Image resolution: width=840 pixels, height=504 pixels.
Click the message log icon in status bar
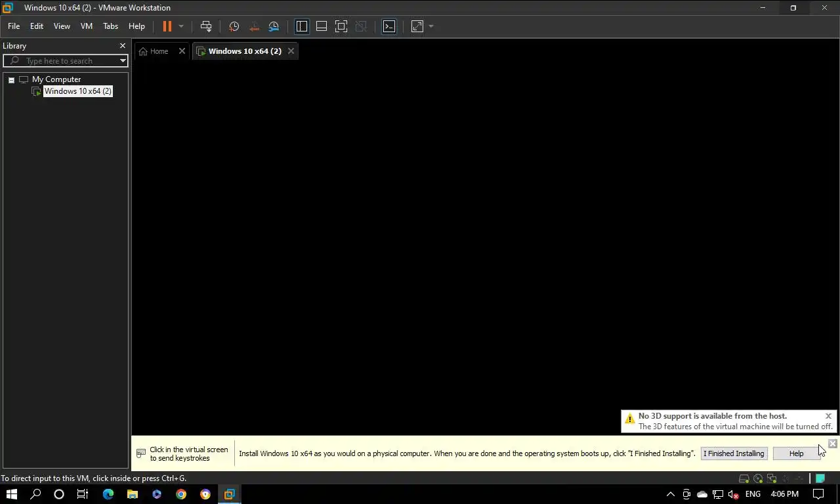(x=820, y=479)
